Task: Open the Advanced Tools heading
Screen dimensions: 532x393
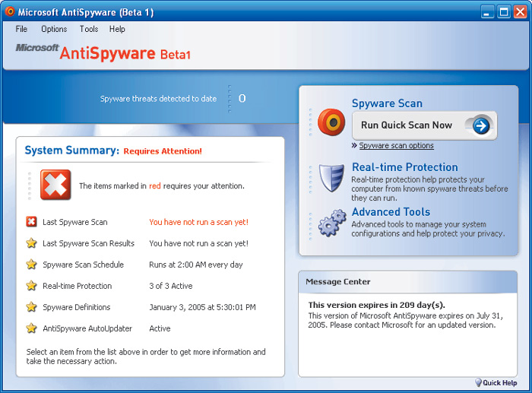Action: coord(391,212)
